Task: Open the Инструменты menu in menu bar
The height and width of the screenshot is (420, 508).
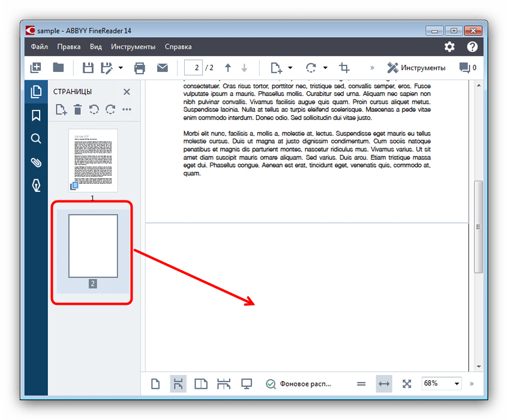Action: 133,46
